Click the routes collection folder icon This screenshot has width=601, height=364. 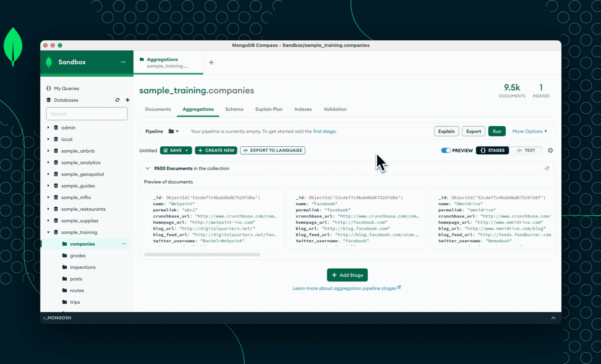pos(65,290)
